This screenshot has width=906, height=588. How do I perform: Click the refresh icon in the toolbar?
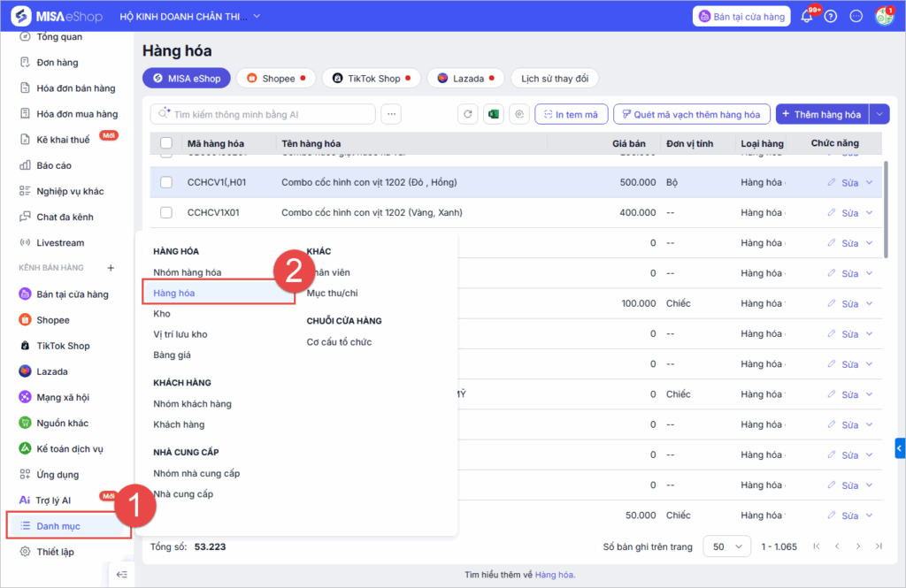coord(467,114)
